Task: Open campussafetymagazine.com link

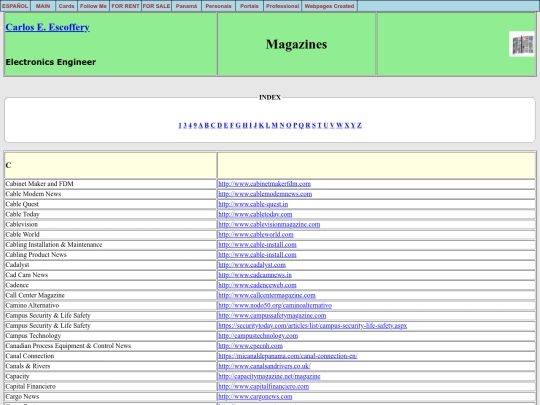Action: (272, 315)
